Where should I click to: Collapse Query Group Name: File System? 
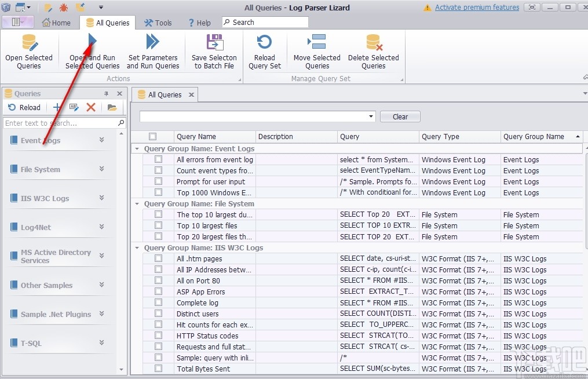pyautogui.click(x=137, y=204)
